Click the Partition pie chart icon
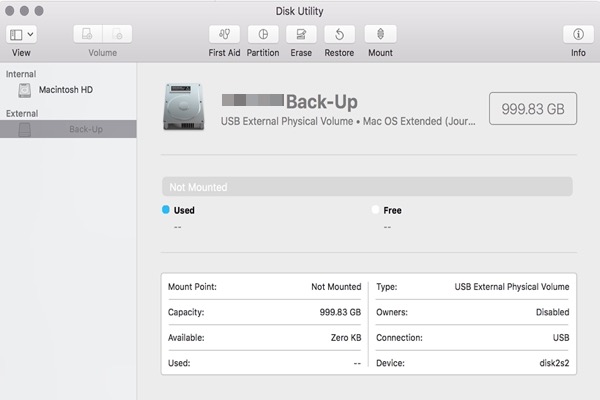The height and width of the screenshot is (400, 600). click(263, 34)
